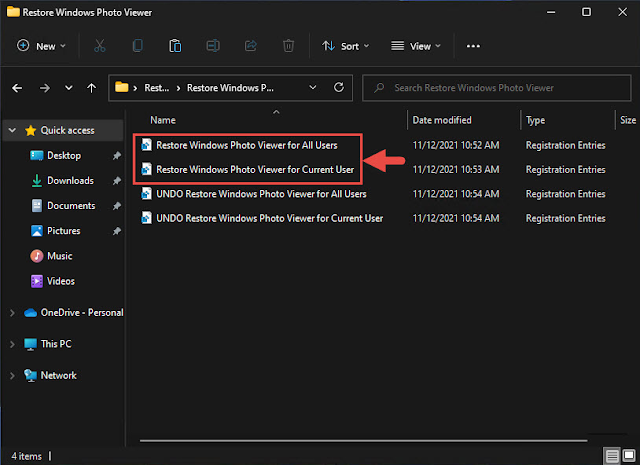Sort by the Size column header

[x=628, y=120]
